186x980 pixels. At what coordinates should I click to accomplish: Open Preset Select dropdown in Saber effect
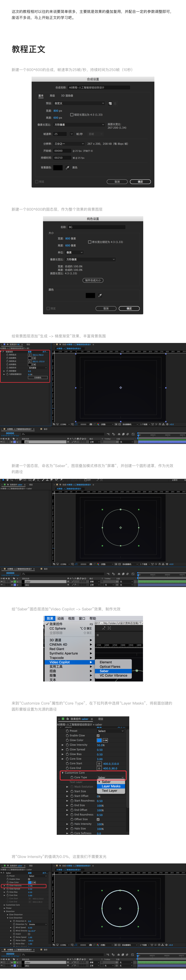(111, 731)
